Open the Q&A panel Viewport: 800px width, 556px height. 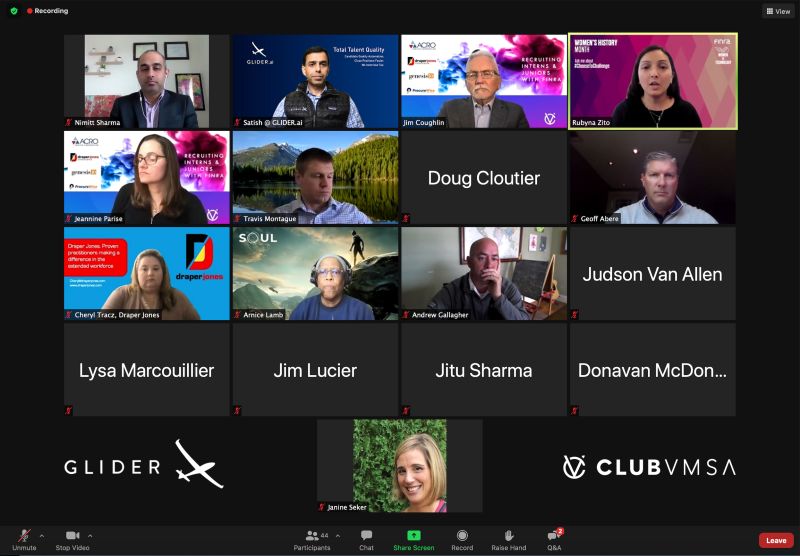click(554, 540)
